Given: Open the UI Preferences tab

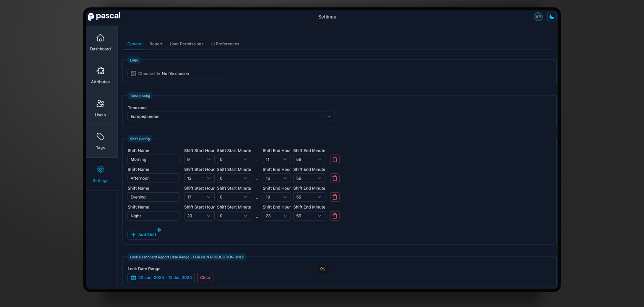Looking at the screenshot, I should tap(225, 44).
